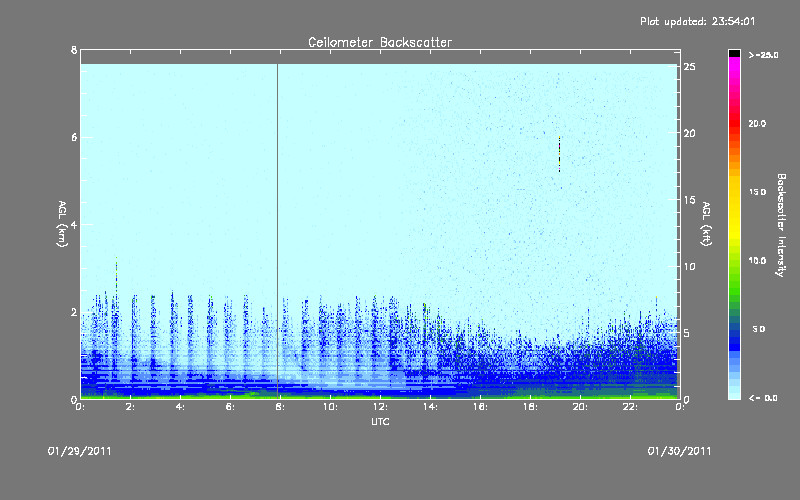Click the start date 01/29/2011
Viewport: 800px width, 500px height.
80,451
